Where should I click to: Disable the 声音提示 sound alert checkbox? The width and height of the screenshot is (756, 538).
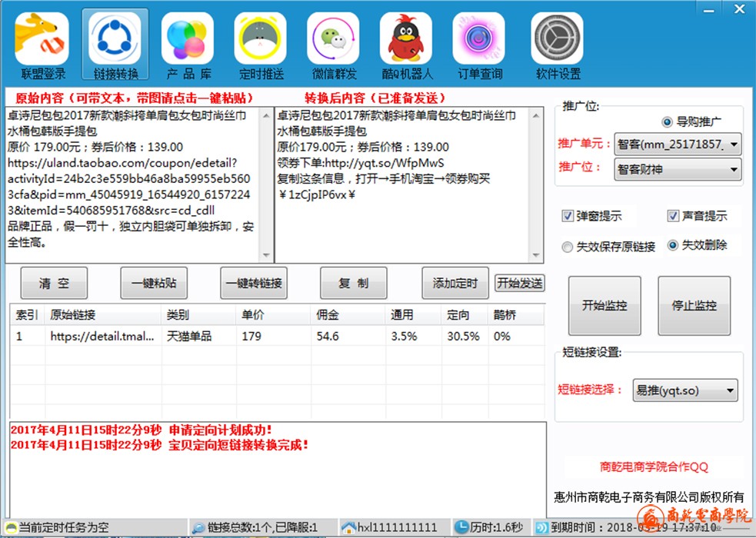tap(674, 217)
